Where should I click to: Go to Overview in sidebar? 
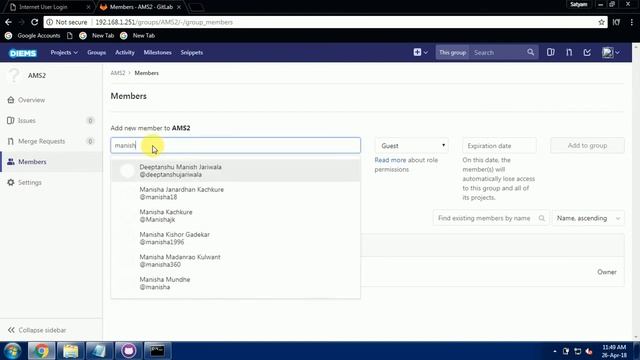click(31, 100)
